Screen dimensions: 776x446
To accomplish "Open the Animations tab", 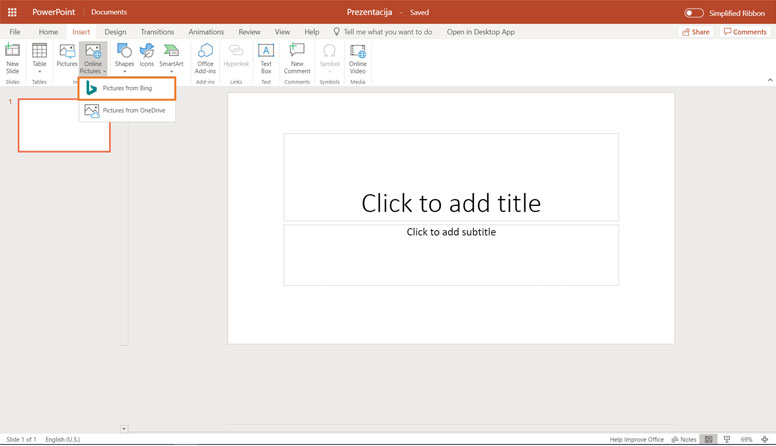I will tap(206, 32).
